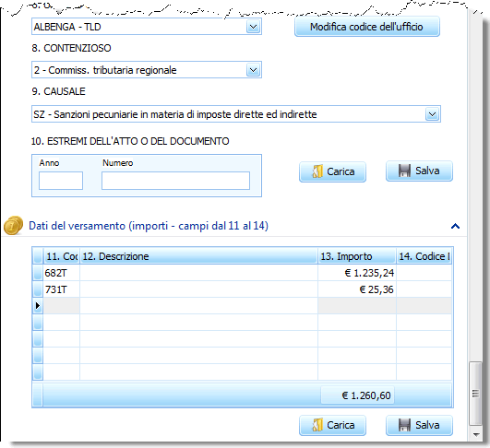The image size is (490, 448).
Task: Open the ALBENGA - TLD office dropdown
Action: pyautogui.click(x=253, y=27)
